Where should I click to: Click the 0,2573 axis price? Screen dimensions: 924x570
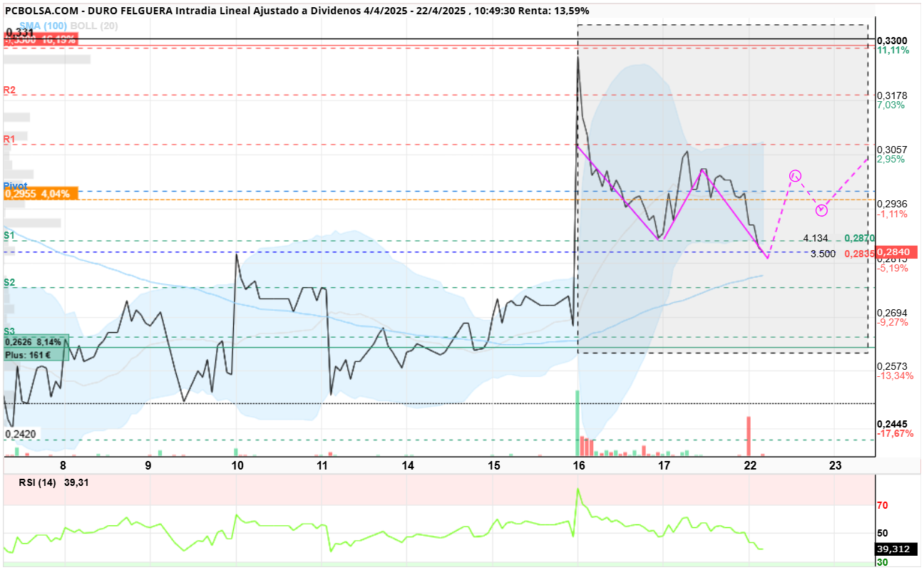tap(892, 366)
